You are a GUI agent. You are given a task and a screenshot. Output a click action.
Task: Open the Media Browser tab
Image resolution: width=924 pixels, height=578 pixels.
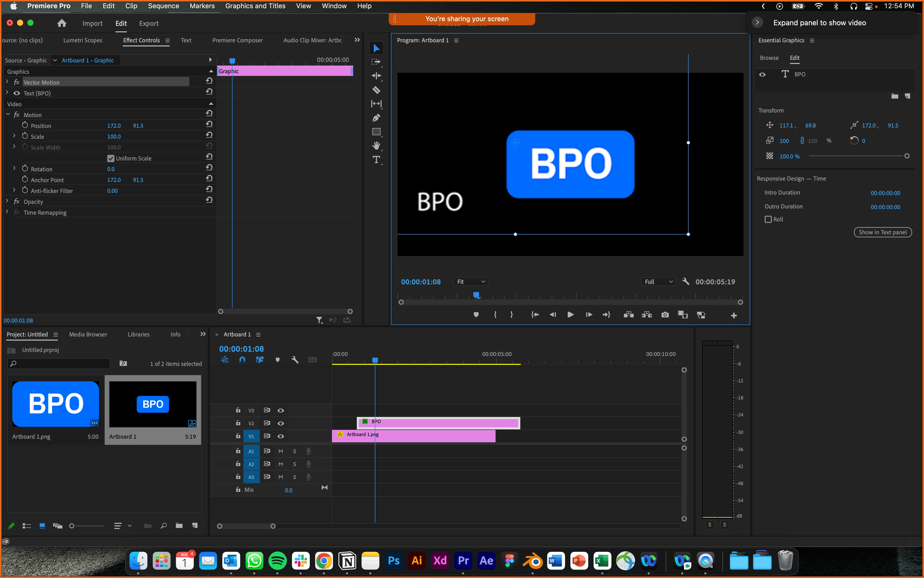88,334
